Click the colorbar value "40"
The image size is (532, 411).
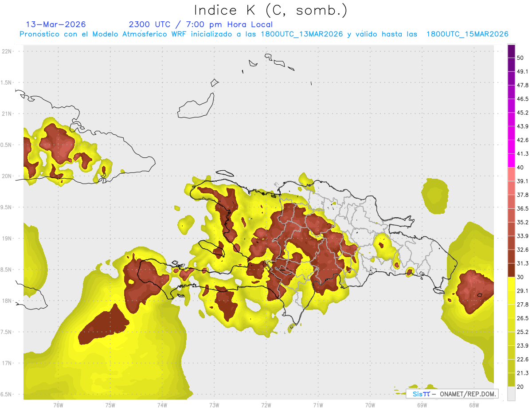(x=520, y=168)
